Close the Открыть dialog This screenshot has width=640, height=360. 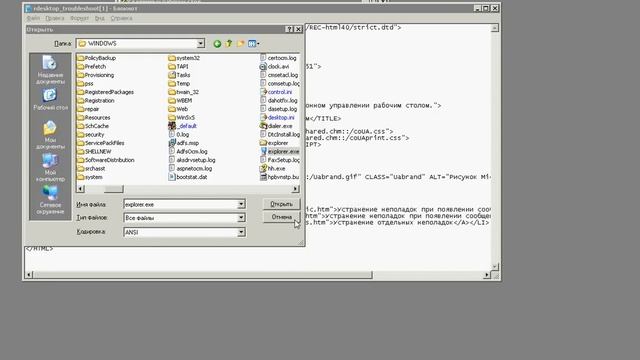point(298,29)
